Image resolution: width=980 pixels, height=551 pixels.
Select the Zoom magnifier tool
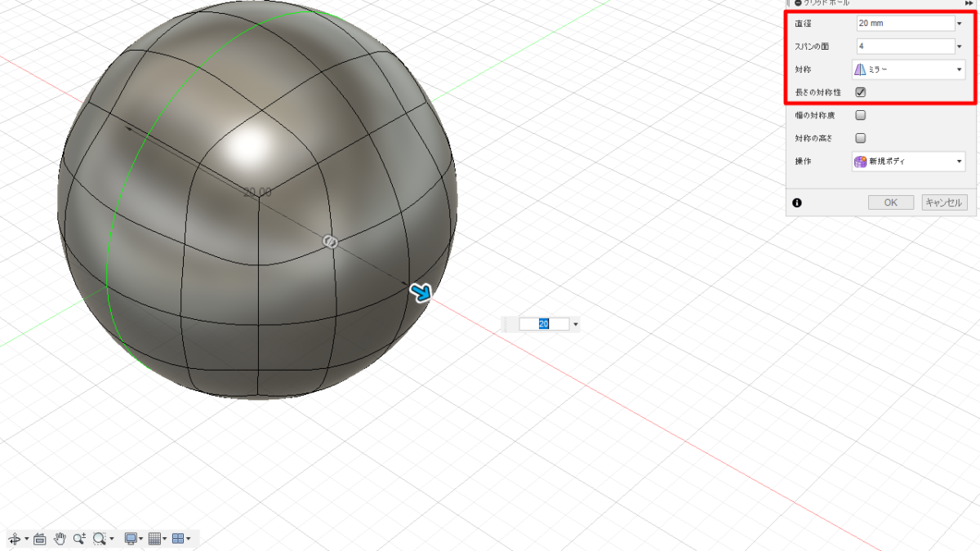pyautogui.click(x=79, y=539)
